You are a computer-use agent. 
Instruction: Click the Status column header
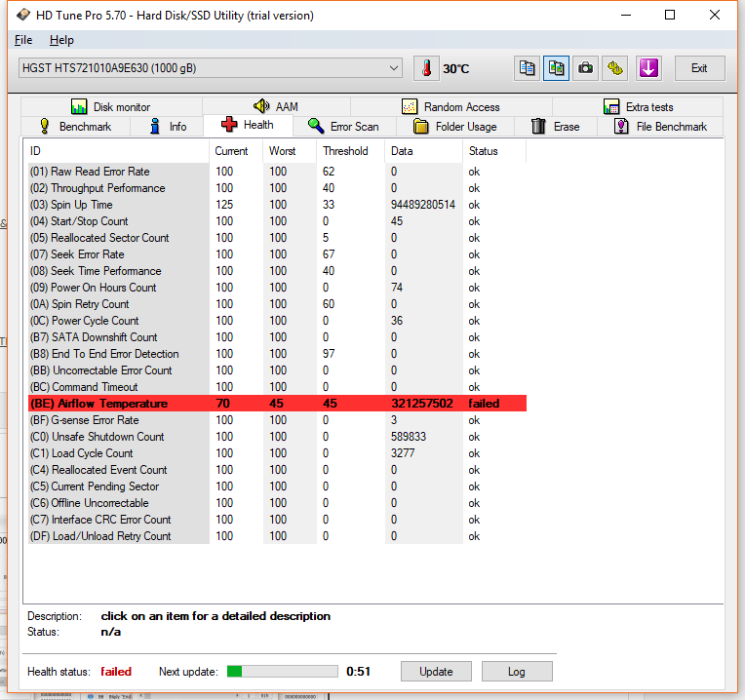tap(494, 151)
